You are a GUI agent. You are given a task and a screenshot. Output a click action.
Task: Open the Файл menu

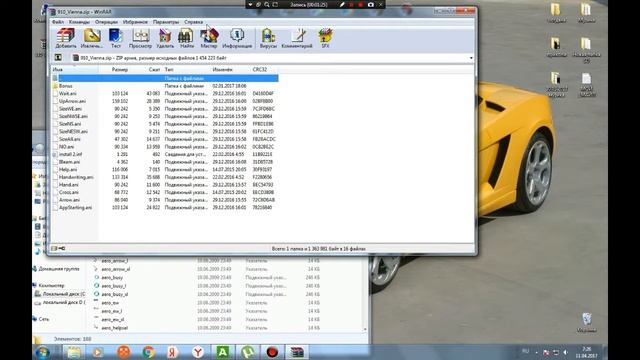pos(58,22)
